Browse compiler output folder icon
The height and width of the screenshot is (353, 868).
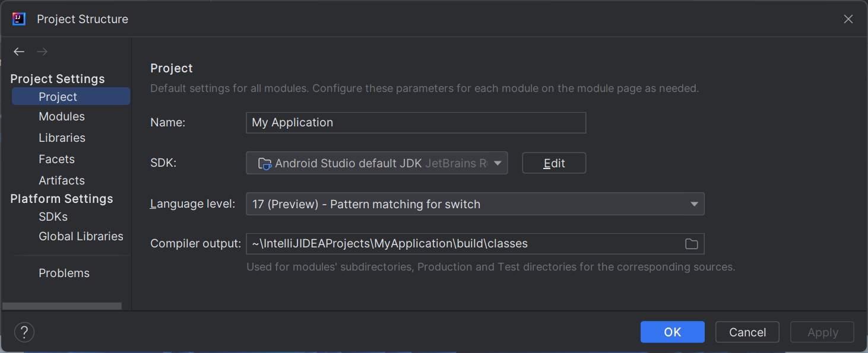pyautogui.click(x=691, y=244)
